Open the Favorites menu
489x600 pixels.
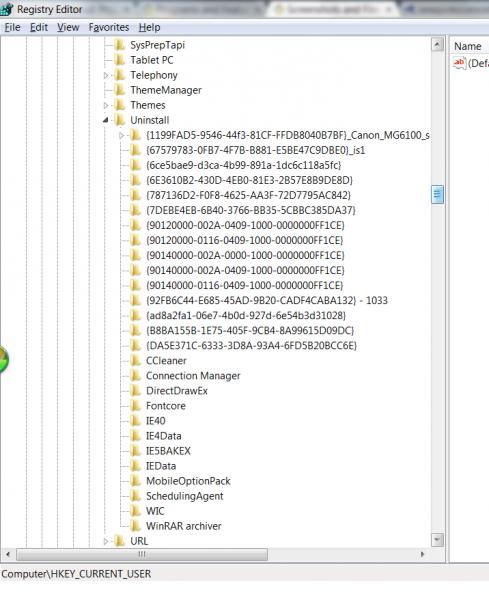[109, 28]
